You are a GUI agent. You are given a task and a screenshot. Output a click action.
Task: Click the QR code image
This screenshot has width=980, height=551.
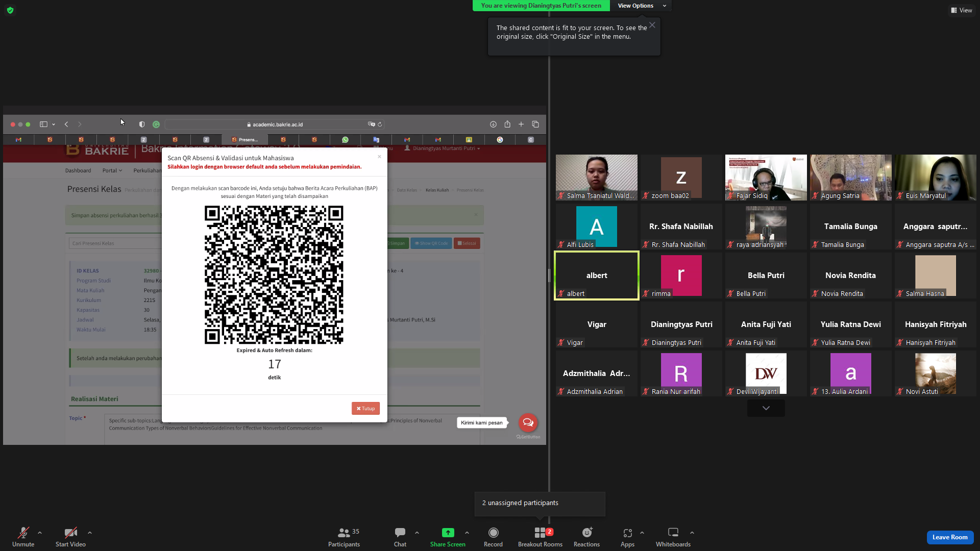click(x=274, y=275)
